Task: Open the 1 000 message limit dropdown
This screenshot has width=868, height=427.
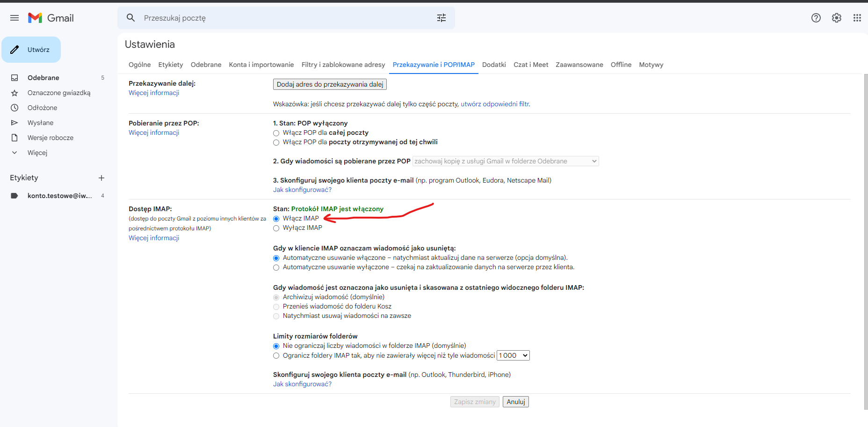Action: [513, 355]
